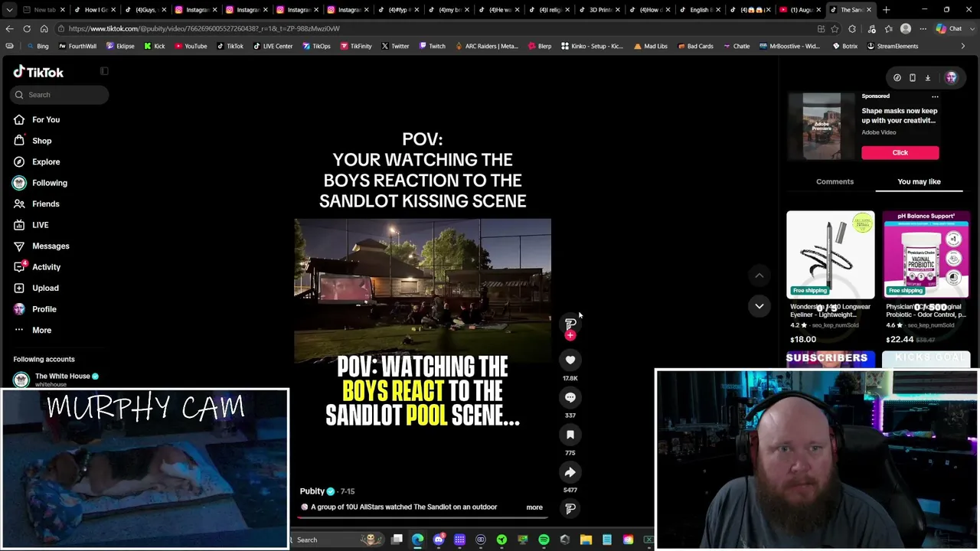Click the TikTok search field
This screenshot has height=551, width=980.
[60, 95]
